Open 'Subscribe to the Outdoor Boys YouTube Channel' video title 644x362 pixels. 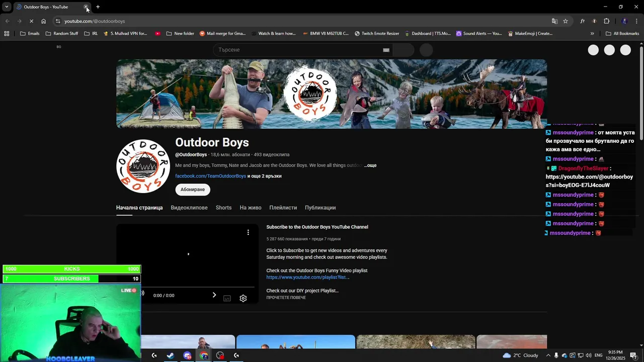pos(317,227)
